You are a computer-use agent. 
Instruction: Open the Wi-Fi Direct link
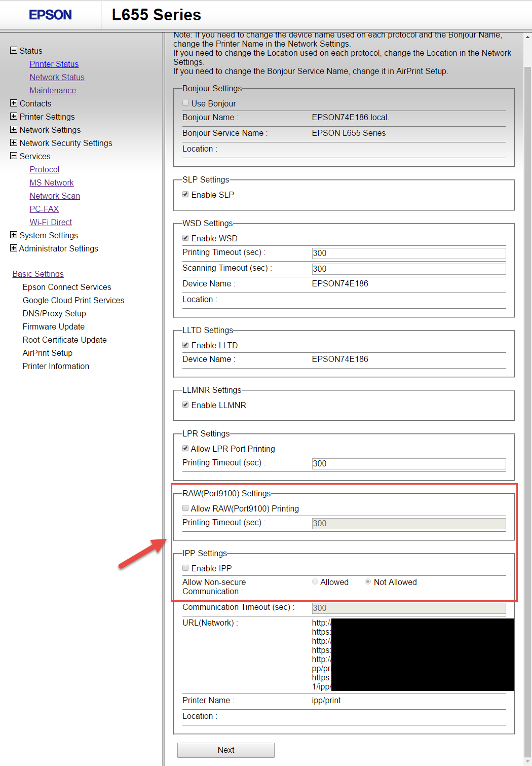coord(51,222)
